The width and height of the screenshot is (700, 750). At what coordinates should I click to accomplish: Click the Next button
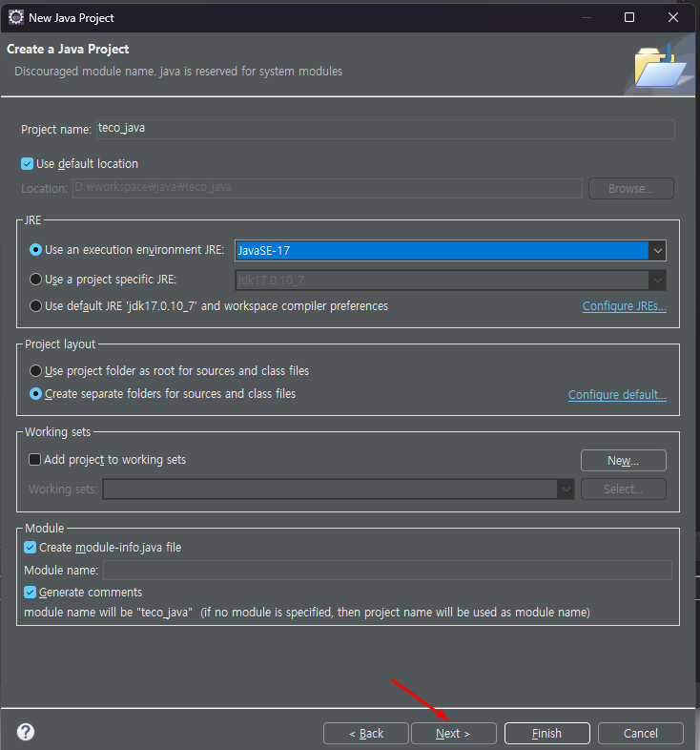coord(453,733)
